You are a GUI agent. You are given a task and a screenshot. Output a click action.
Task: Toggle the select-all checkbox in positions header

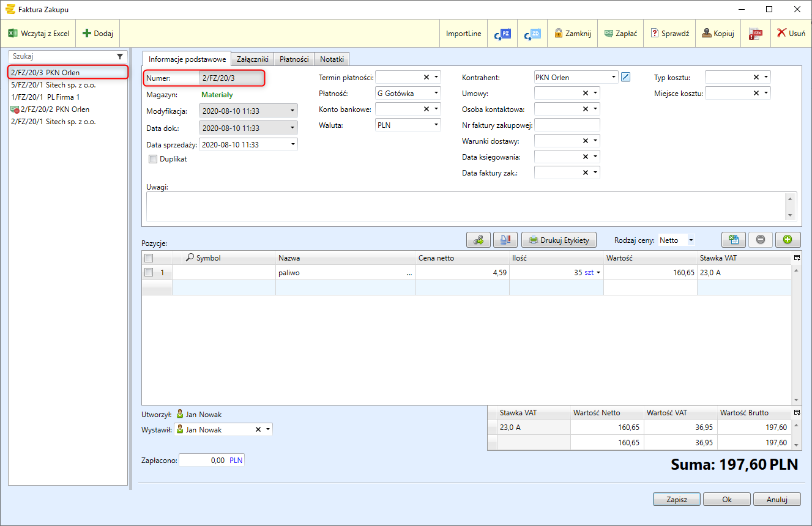148,258
